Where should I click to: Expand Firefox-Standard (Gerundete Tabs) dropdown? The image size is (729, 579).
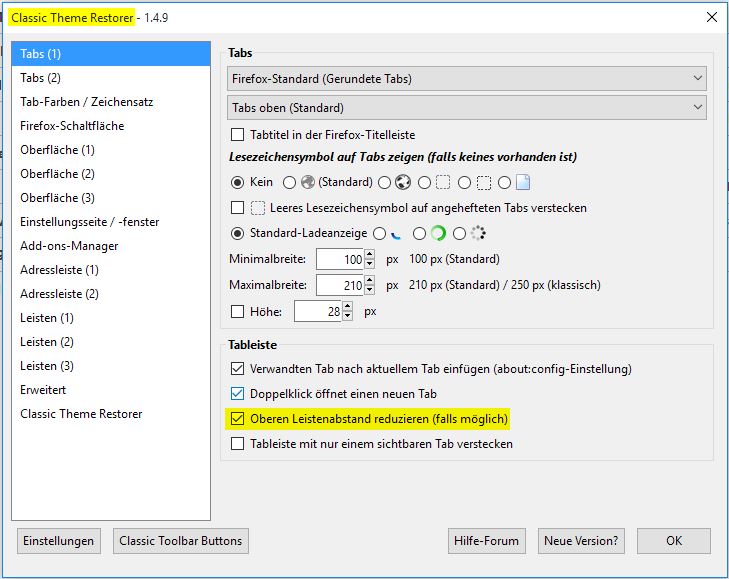pos(467,79)
